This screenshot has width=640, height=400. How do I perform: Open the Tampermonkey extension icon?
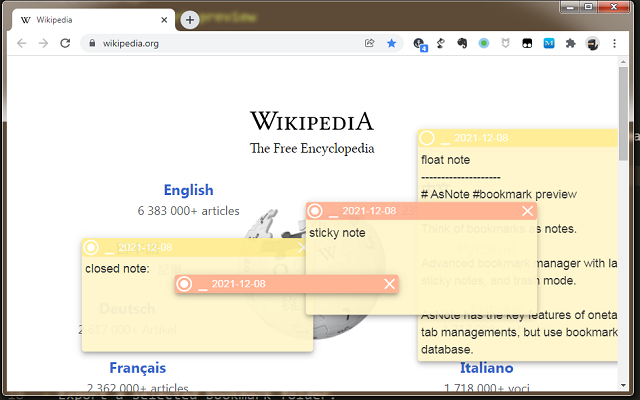[x=527, y=43]
